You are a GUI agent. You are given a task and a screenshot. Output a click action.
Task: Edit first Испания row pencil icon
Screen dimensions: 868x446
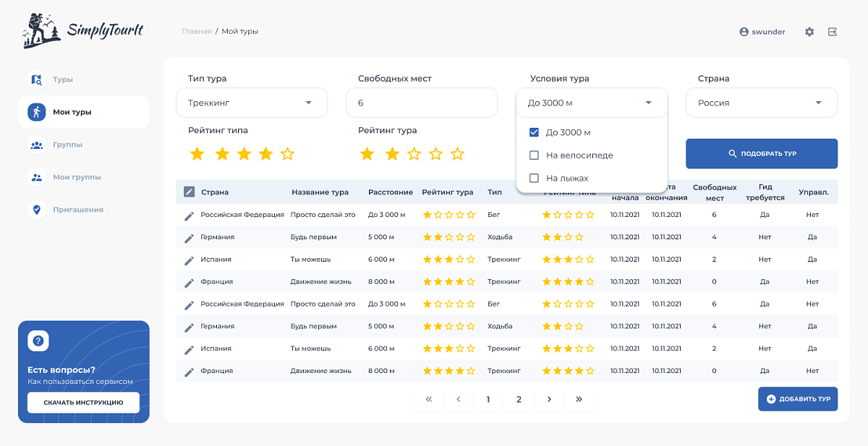(189, 260)
